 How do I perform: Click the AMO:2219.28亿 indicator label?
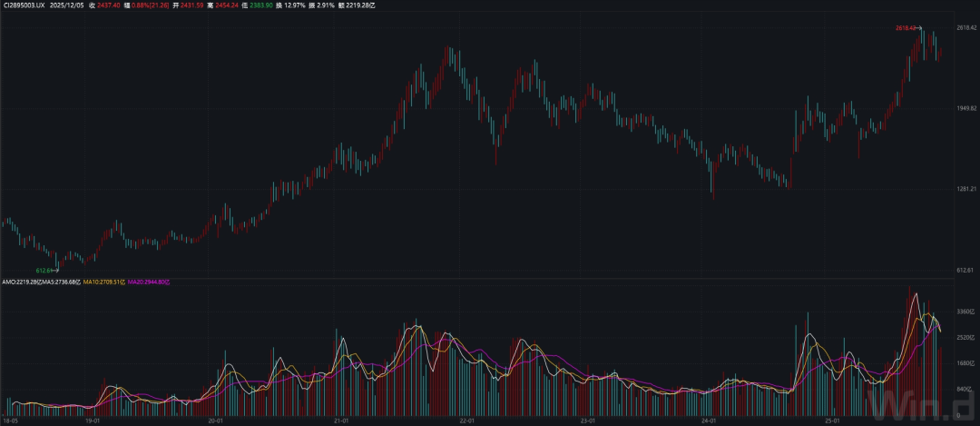coord(21,282)
